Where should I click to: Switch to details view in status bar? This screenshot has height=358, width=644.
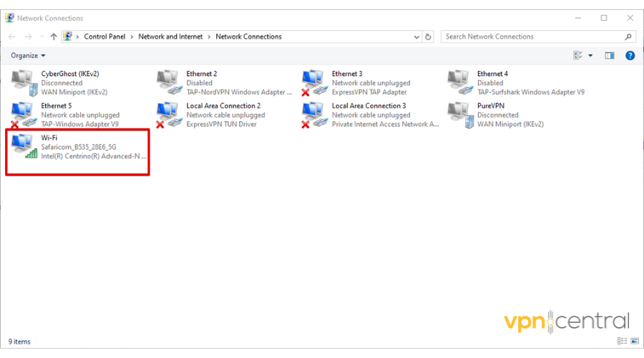(623, 341)
